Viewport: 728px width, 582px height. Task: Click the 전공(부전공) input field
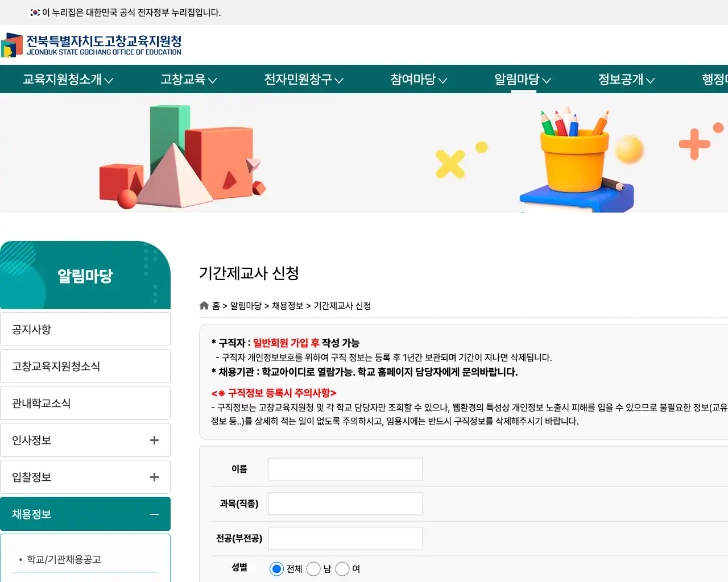point(345,538)
